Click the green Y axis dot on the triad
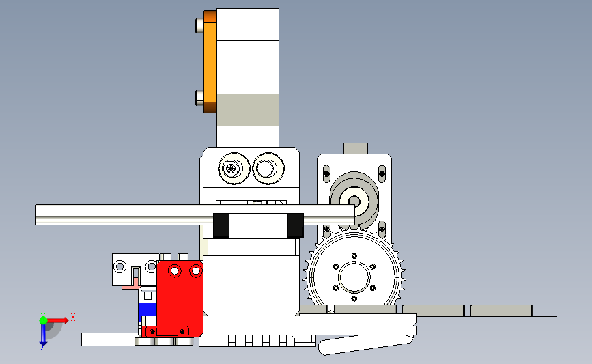 [43, 320]
